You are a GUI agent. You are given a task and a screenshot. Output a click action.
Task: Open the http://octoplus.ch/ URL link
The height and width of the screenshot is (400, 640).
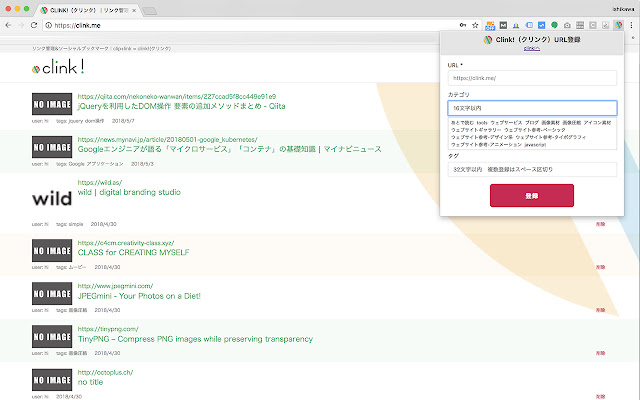pyautogui.click(x=105, y=372)
